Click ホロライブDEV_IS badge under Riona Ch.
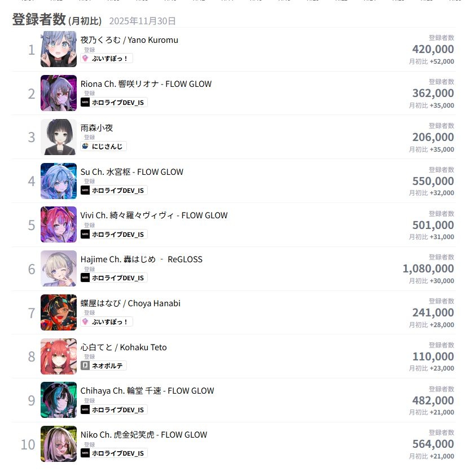The width and height of the screenshot is (466, 476). point(114,102)
